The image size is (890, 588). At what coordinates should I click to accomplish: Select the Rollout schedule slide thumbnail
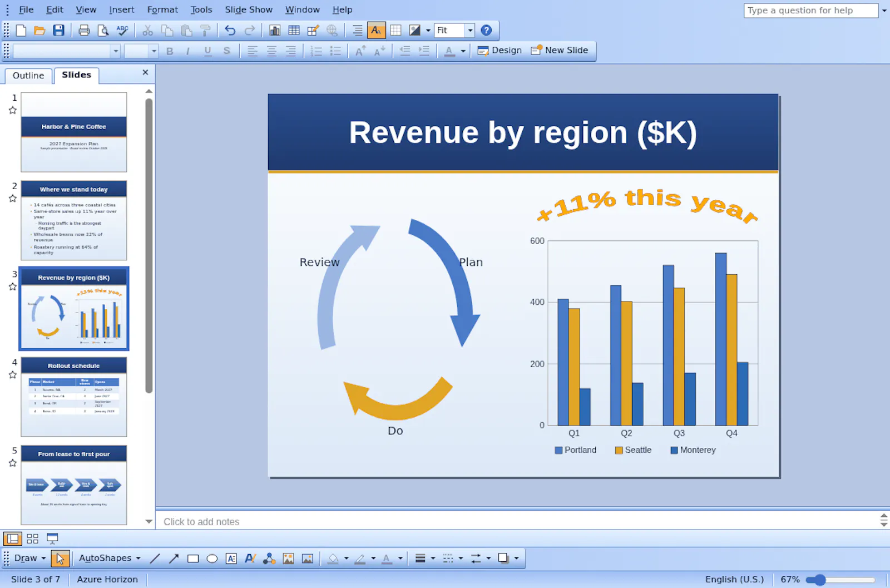tap(74, 397)
